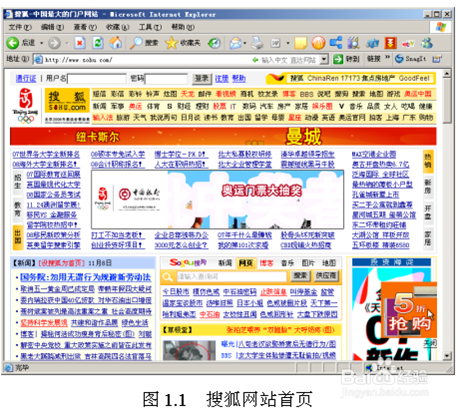Click the green Back arrow button

(13, 43)
